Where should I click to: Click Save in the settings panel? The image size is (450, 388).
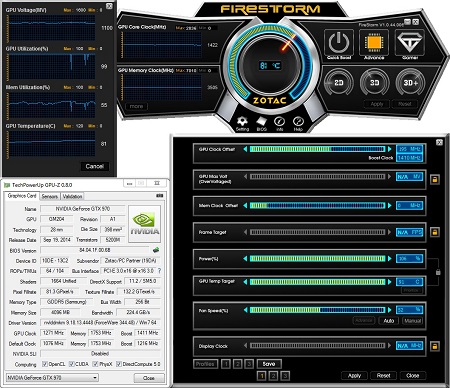pyautogui.click(x=269, y=364)
